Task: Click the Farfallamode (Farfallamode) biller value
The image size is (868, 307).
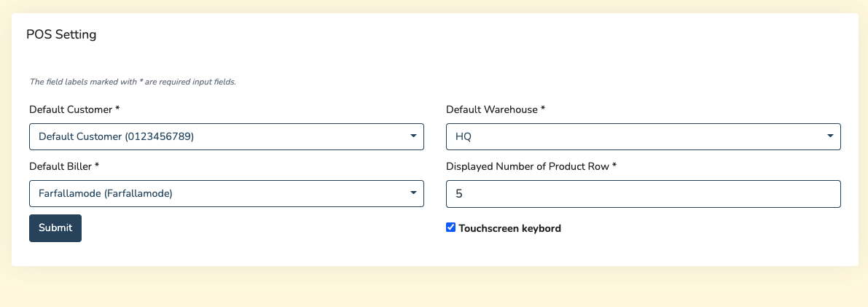Action: click(106, 193)
